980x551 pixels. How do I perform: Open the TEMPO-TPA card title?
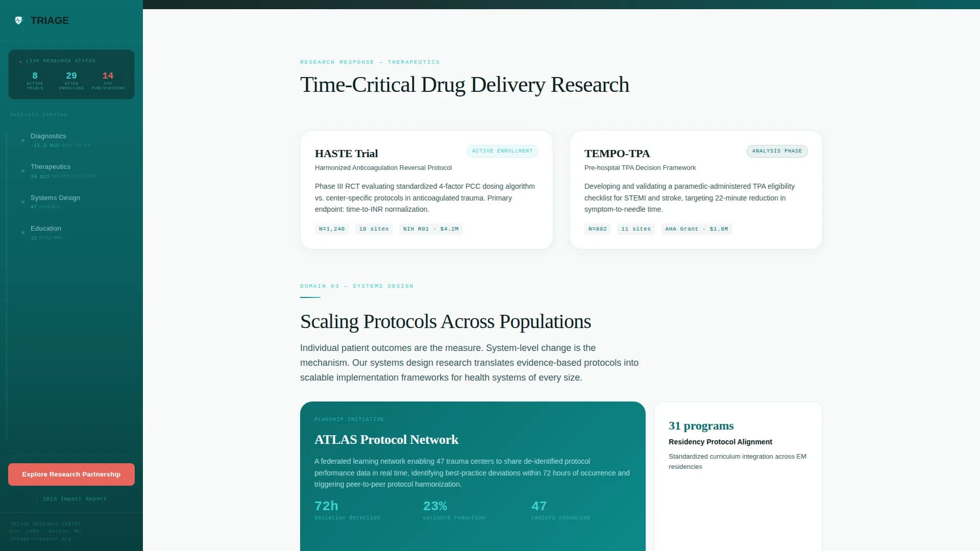(x=617, y=154)
